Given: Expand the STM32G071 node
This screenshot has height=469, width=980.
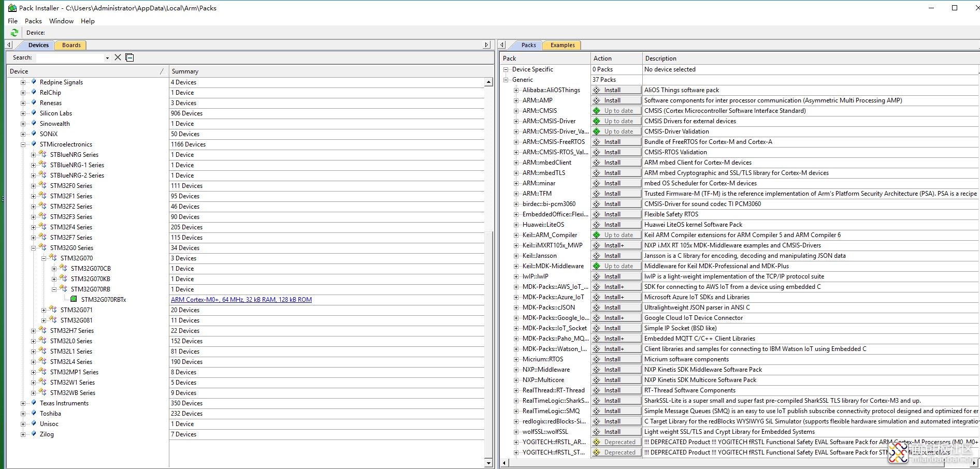Looking at the screenshot, I should pos(44,310).
